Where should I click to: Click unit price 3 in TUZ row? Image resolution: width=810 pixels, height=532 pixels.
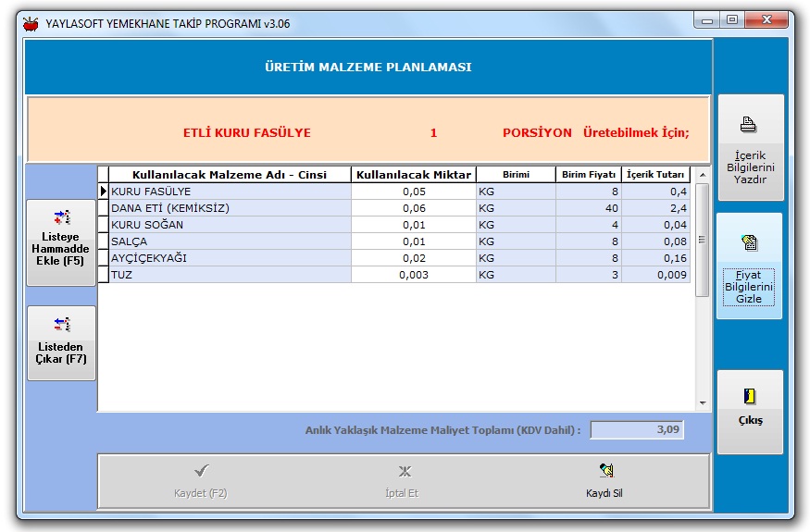(589, 275)
